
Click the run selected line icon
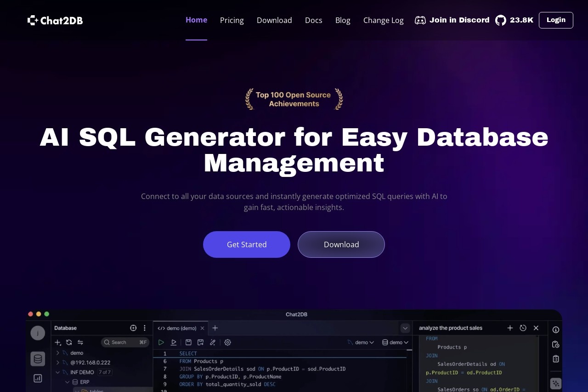click(x=174, y=342)
